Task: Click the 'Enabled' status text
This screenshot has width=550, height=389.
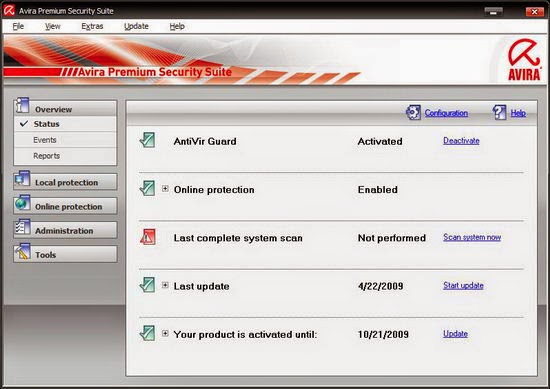Action: (378, 190)
